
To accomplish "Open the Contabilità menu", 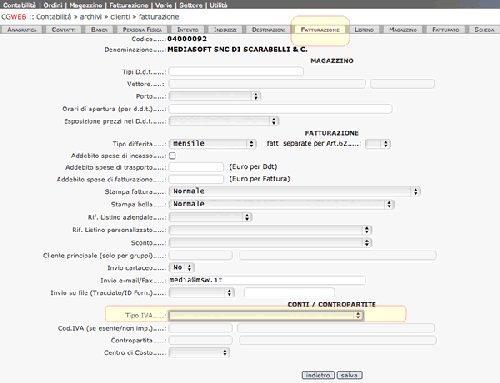I will (x=19, y=5).
